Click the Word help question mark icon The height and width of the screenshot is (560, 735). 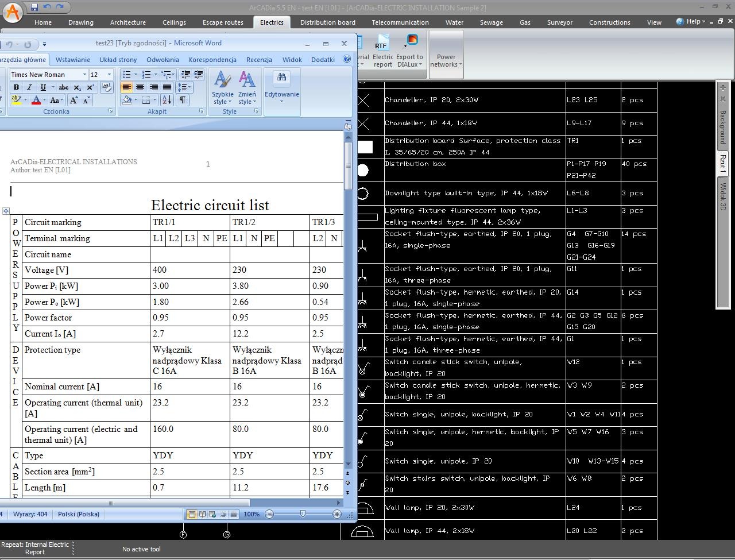click(347, 59)
